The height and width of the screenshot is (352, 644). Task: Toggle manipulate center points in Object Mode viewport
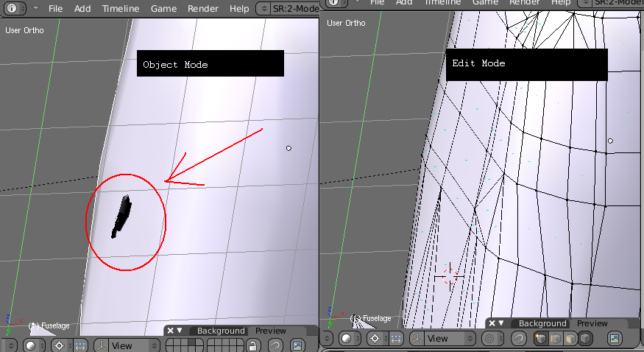pyautogui.click(x=80, y=346)
